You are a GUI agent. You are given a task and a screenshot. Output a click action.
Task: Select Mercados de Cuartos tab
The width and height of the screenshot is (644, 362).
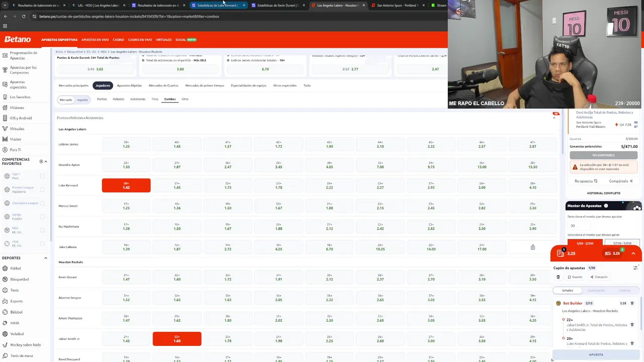[x=164, y=85]
